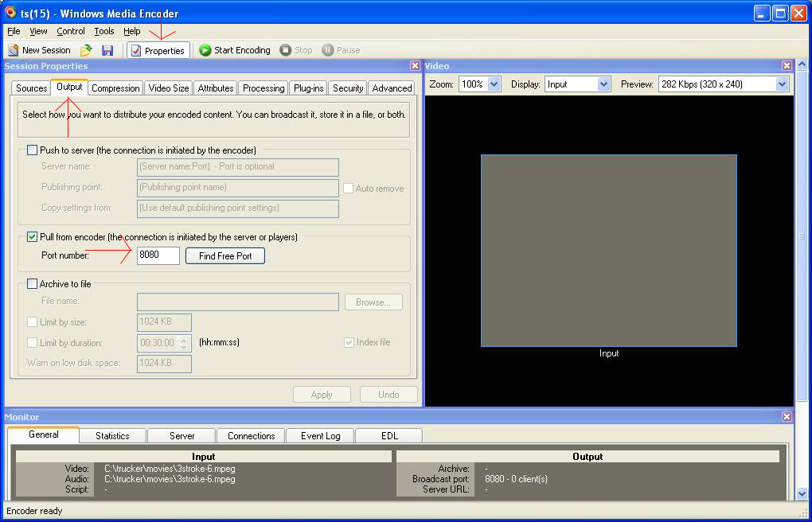Click the Limit by size value field
This screenshot has width=812, height=522.
(x=164, y=322)
